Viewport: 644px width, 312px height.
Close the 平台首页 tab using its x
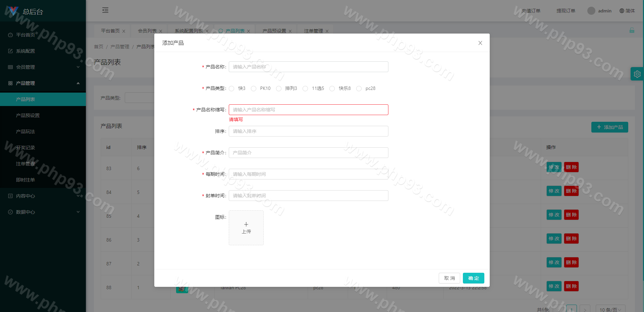point(124,31)
